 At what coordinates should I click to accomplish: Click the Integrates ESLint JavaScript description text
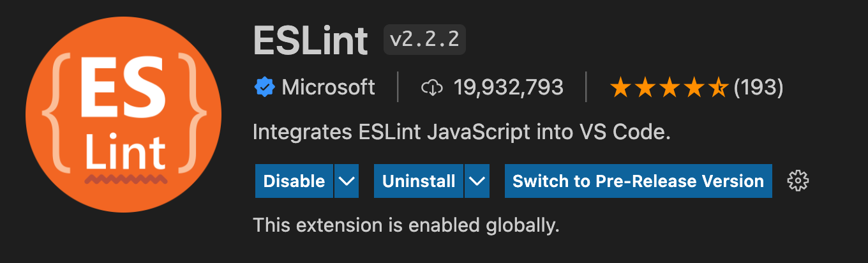tap(461, 133)
